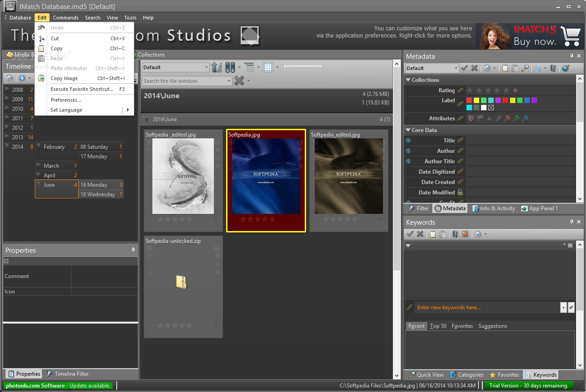
Task: Click the info icon beside Author
Action: point(408,151)
